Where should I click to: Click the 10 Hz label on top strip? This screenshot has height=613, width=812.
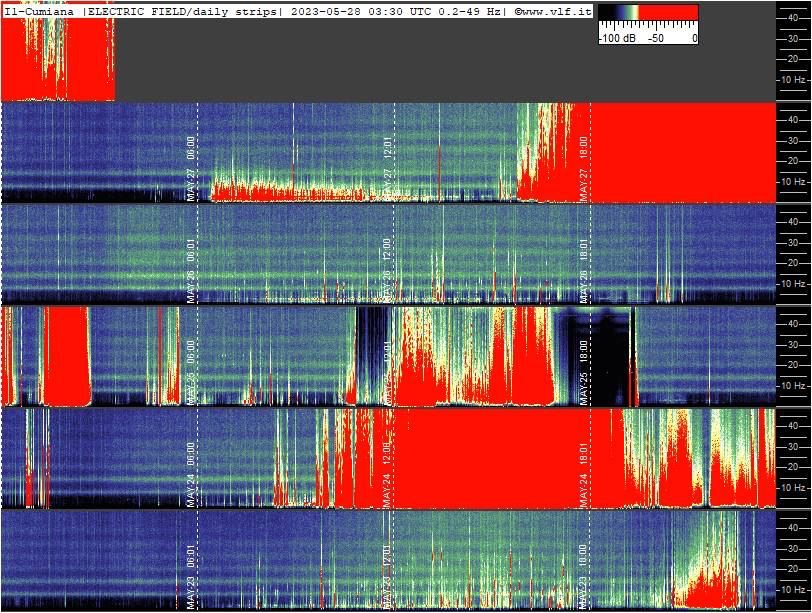pyautogui.click(x=793, y=80)
